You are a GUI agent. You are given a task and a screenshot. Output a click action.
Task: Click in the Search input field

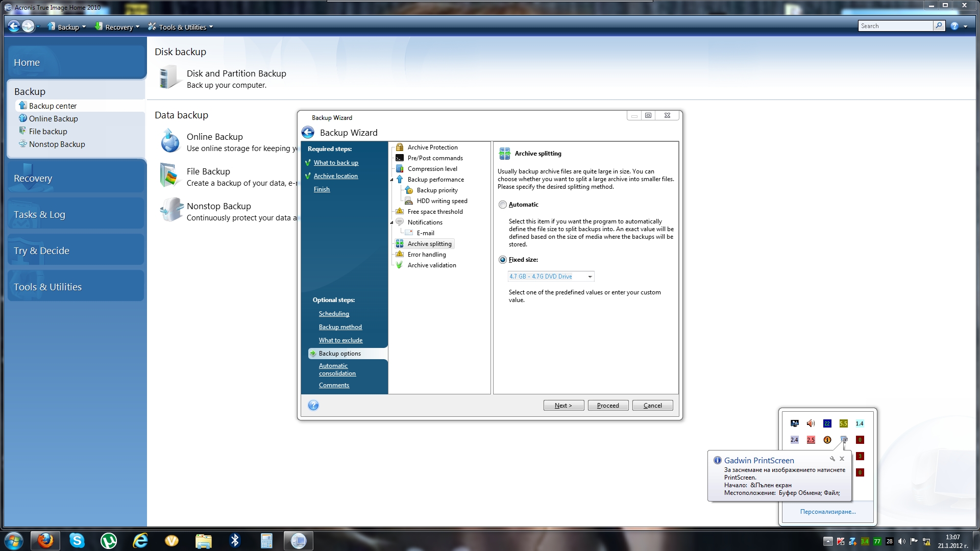pos(896,26)
